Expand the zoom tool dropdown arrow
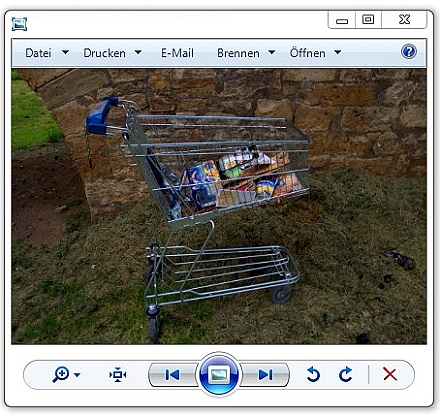This screenshot has width=440, height=415. tap(77, 375)
